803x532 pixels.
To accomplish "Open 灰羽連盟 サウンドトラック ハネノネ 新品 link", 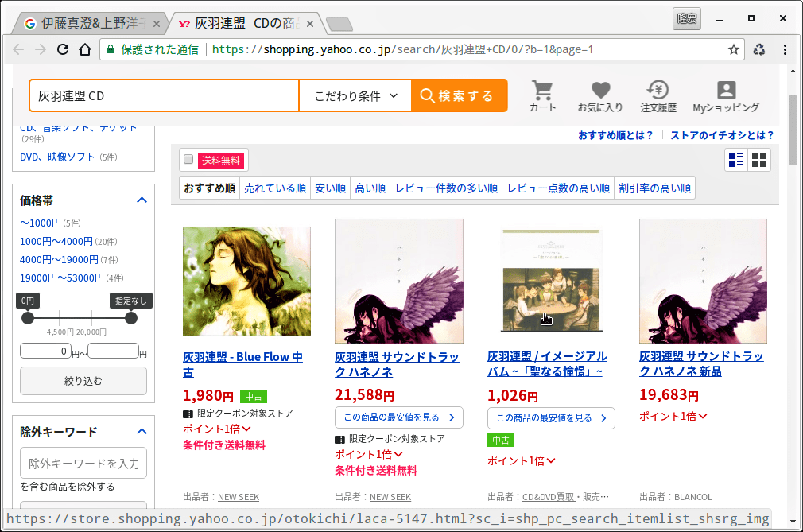I will tap(701, 363).
